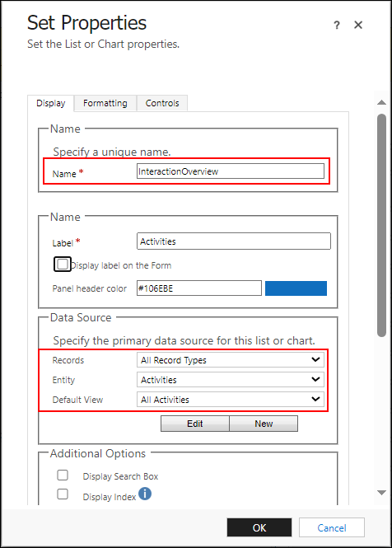
Task: Switch to the Controls tab
Action: click(x=162, y=103)
